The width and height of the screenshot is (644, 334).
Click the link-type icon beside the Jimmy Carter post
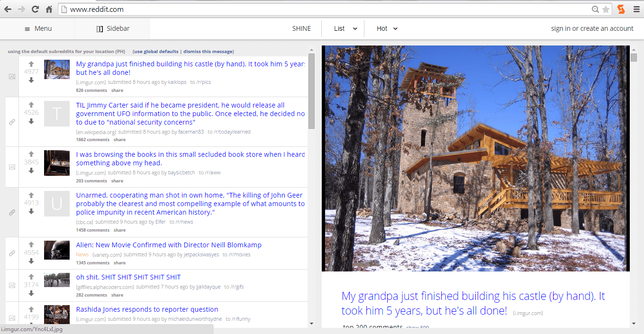pyautogui.click(x=12, y=122)
